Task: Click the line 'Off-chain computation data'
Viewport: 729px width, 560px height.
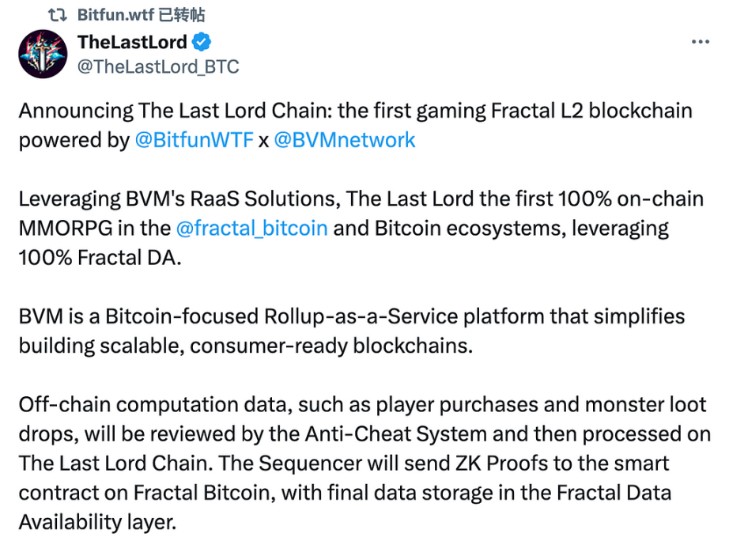Action: [363, 405]
